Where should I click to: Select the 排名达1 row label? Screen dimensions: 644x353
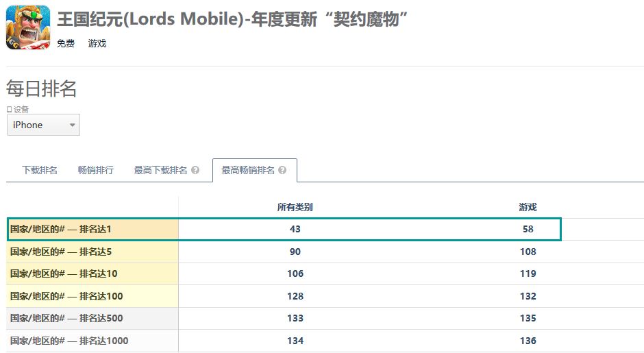pos(60,229)
